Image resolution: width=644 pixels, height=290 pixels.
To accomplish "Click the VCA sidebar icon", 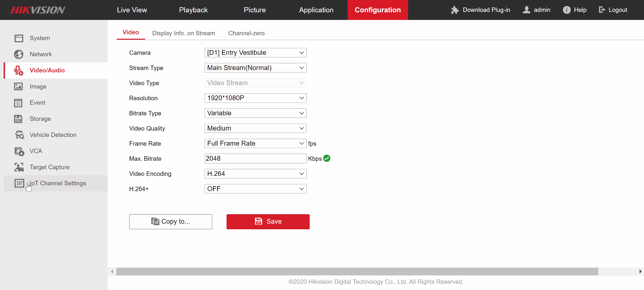I will tap(19, 151).
